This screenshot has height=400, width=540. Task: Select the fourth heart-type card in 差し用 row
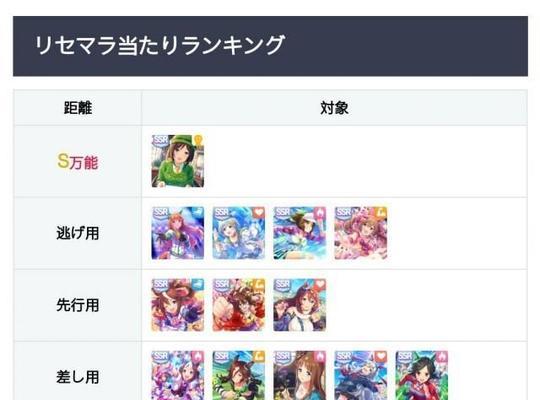tap(361, 375)
